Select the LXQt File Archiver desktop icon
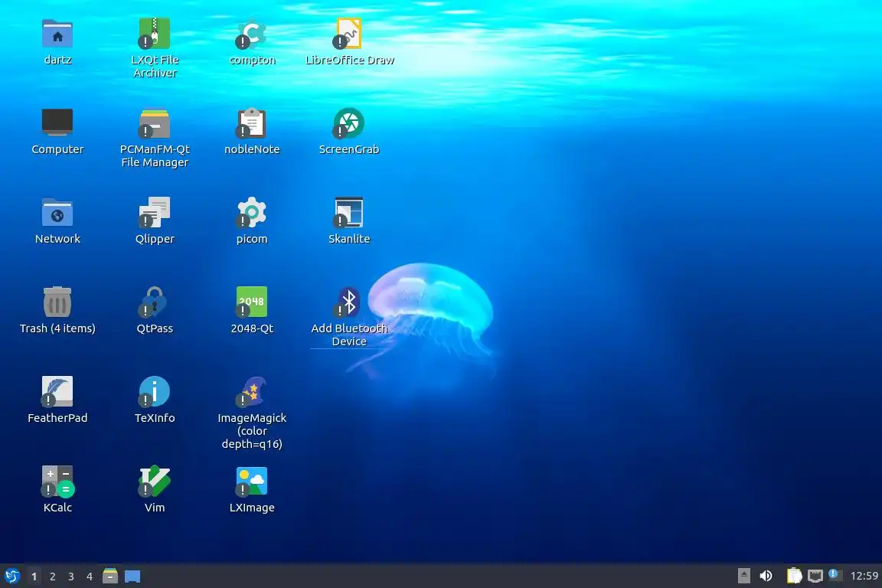882x588 pixels. 155,34
